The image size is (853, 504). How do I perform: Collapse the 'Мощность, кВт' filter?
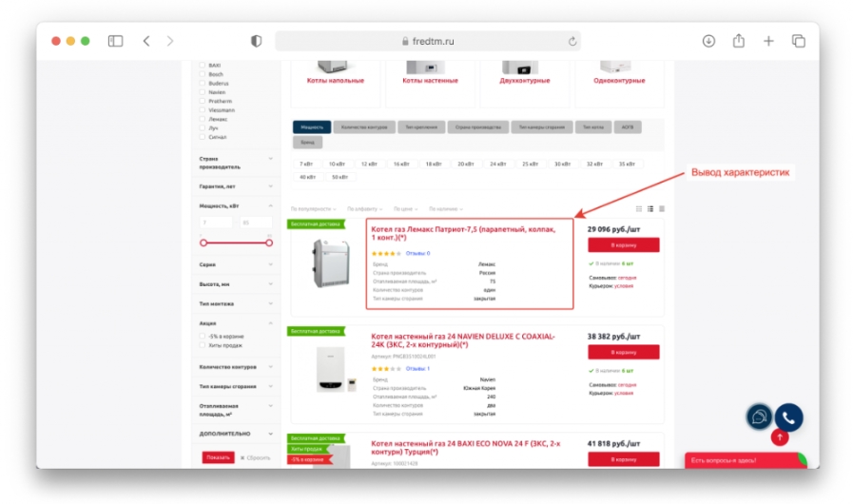(236, 205)
